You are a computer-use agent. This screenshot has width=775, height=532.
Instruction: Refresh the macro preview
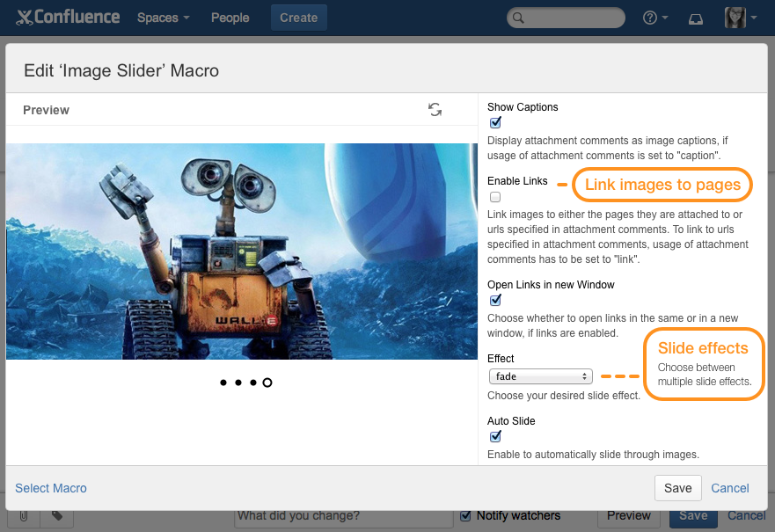pyautogui.click(x=435, y=109)
